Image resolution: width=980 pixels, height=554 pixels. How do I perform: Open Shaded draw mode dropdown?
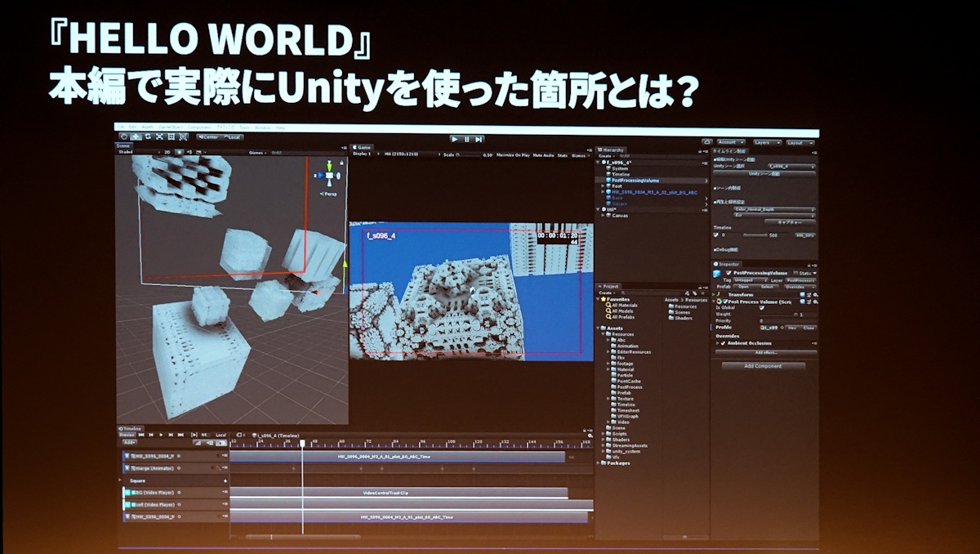point(139,152)
